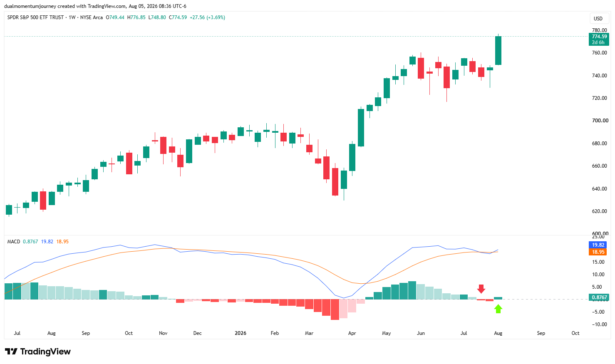Select the blue 19.82 value in MACD legend
Screen dimensions: 615x364
[47, 242]
